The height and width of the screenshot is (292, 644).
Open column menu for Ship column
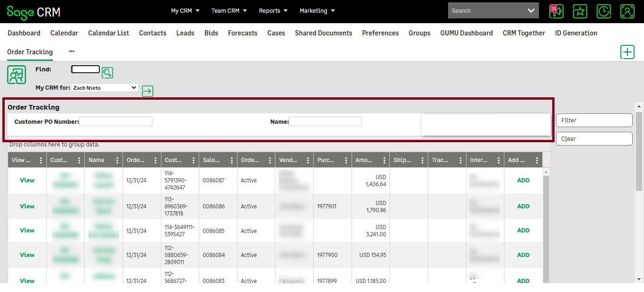422,161
